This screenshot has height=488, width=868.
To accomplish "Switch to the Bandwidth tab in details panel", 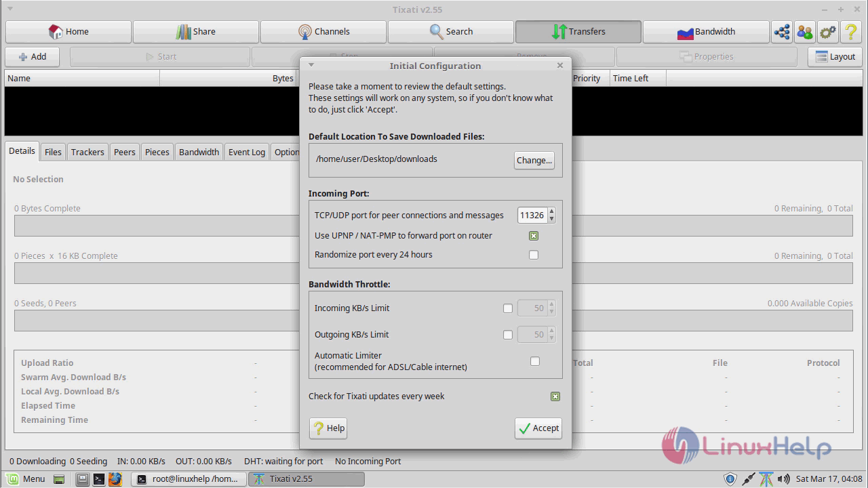I will [199, 152].
